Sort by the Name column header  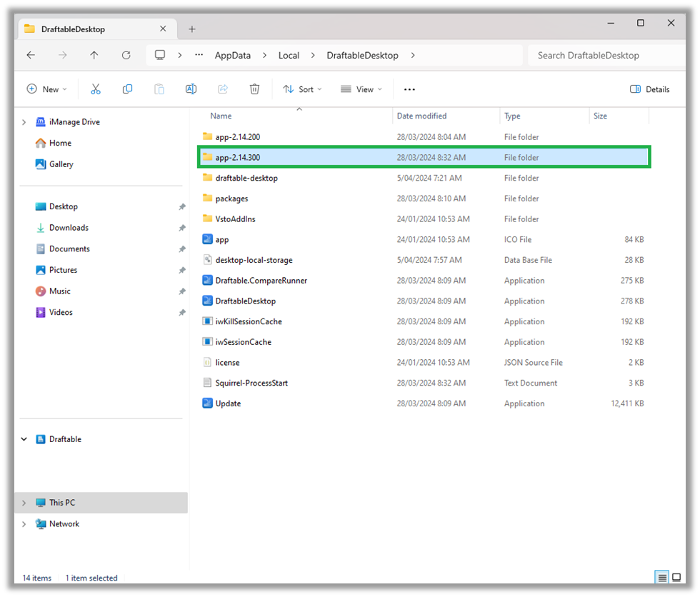click(294, 116)
